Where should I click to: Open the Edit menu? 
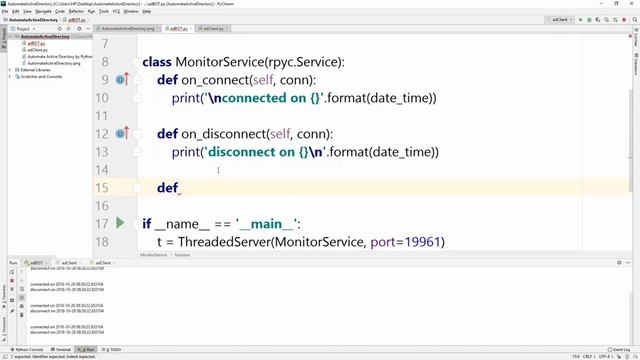[x=16, y=11]
